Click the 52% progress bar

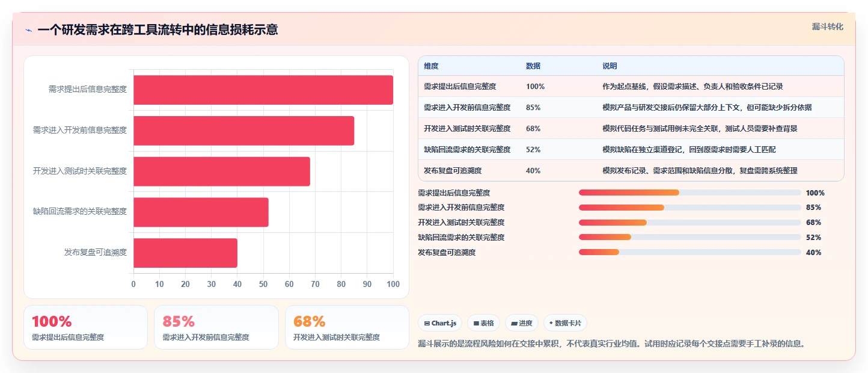(689, 238)
